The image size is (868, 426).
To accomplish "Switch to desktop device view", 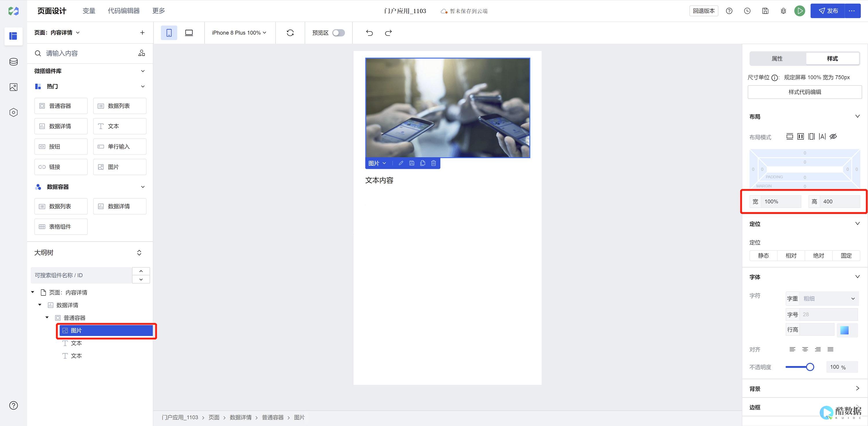I will click(x=189, y=33).
